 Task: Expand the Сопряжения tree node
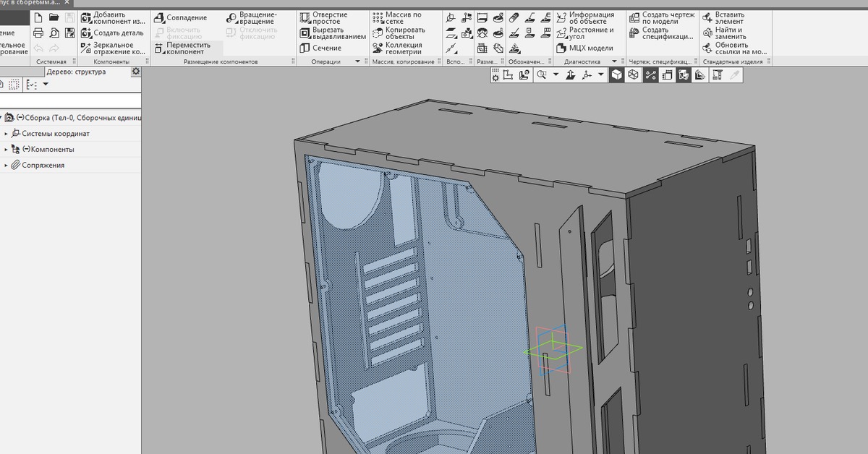pyautogui.click(x=6, y=166)
